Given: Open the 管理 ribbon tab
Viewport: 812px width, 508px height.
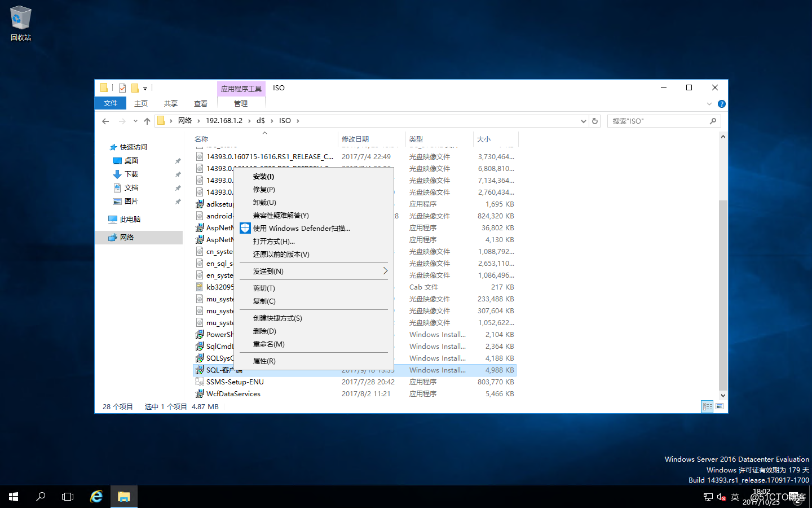Looking at the screenshot, I should (241, 103).
